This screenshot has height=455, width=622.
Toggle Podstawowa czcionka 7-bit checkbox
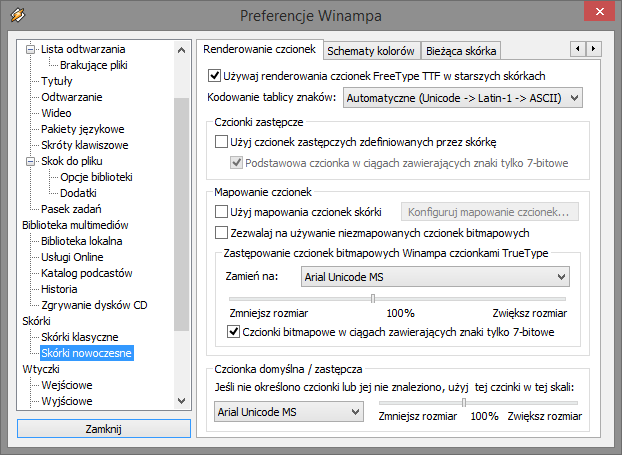(x=236, y=163)
